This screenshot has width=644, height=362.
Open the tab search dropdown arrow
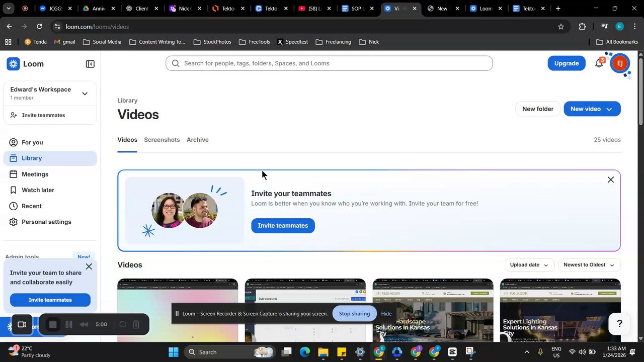[x=9, y=9]
